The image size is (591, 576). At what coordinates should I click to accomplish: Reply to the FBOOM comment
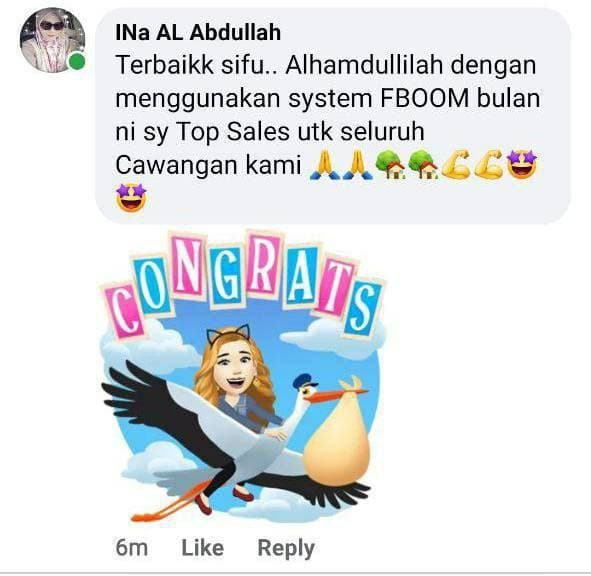click(x=286, y=548)
